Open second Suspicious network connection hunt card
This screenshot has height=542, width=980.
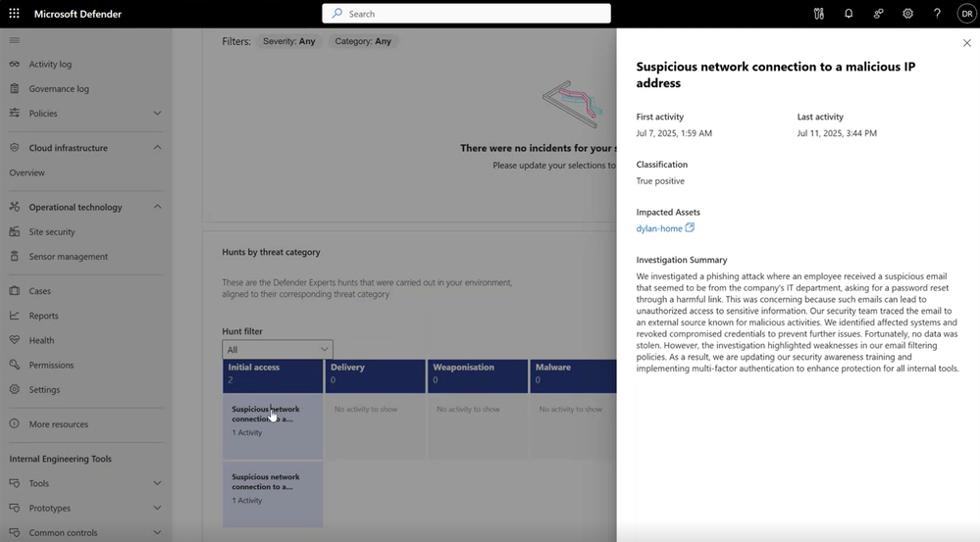tap(273, 495)
